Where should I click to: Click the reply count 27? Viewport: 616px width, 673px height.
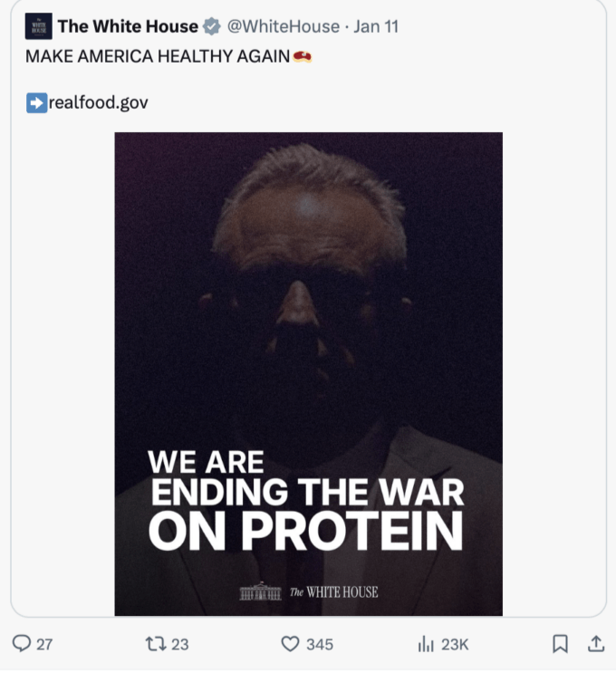[x=44, y=645]
